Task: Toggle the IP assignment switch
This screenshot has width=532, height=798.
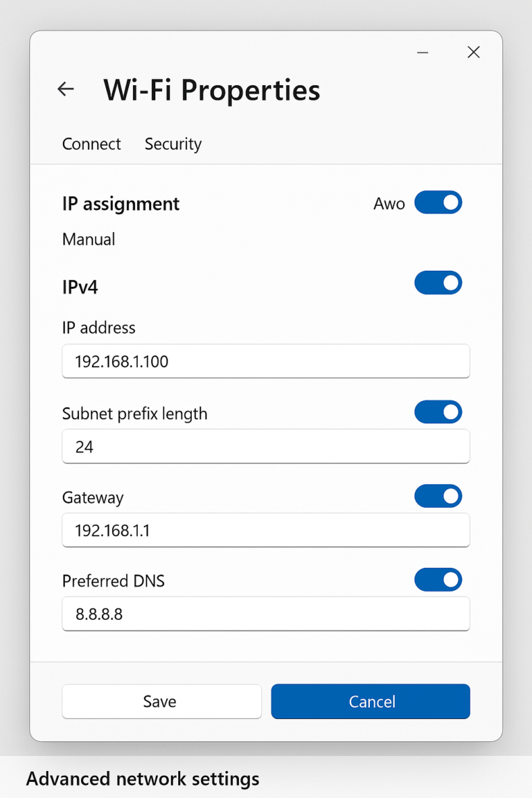Action: (438, 202)
